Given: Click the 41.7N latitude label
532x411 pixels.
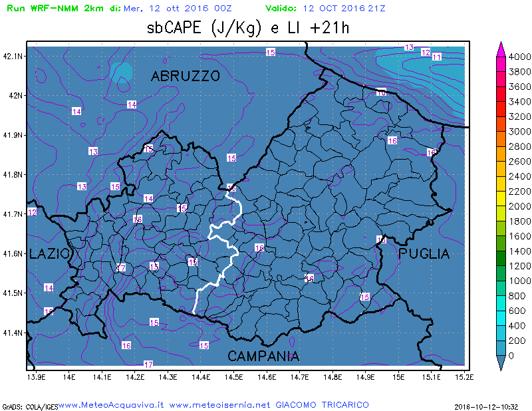Looking at the screenshot, I should tap(13, 214).
